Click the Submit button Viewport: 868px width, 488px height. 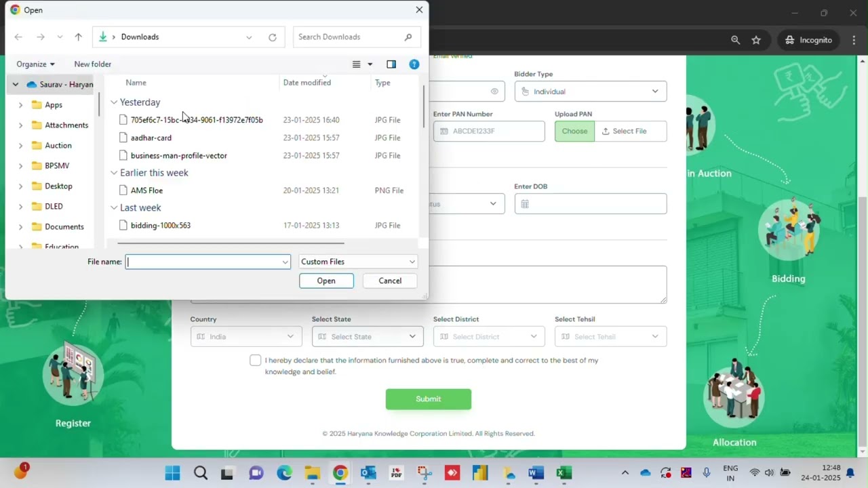(x=429, y=399)
